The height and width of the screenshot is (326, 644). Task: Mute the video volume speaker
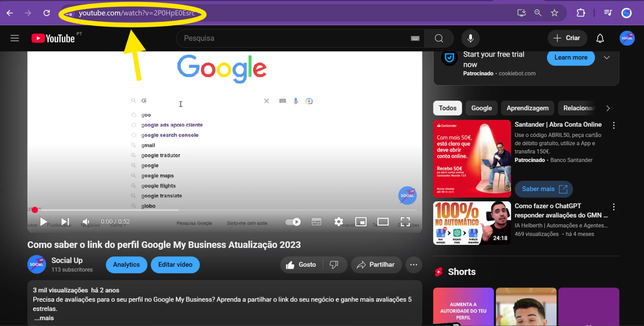[x=86, y=222]
